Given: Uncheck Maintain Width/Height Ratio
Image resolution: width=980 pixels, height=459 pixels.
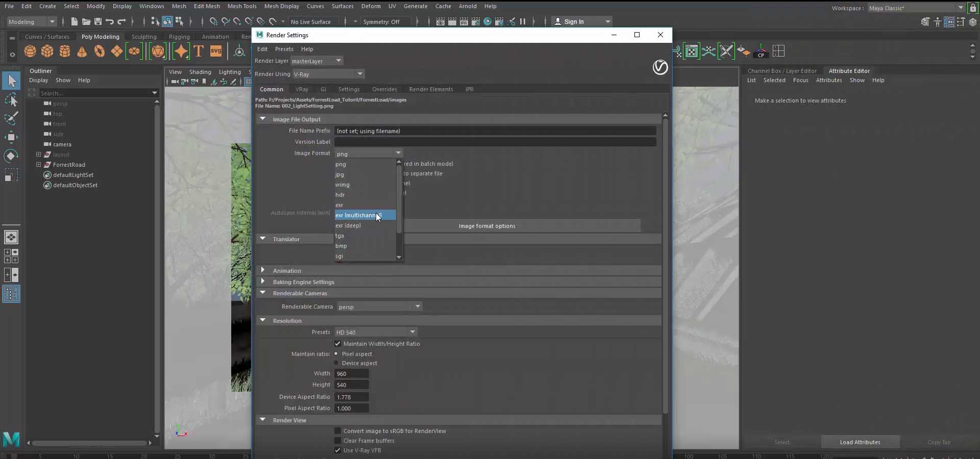Looking at the screenshot, I should pyautogui.click(x=337, y=344).
